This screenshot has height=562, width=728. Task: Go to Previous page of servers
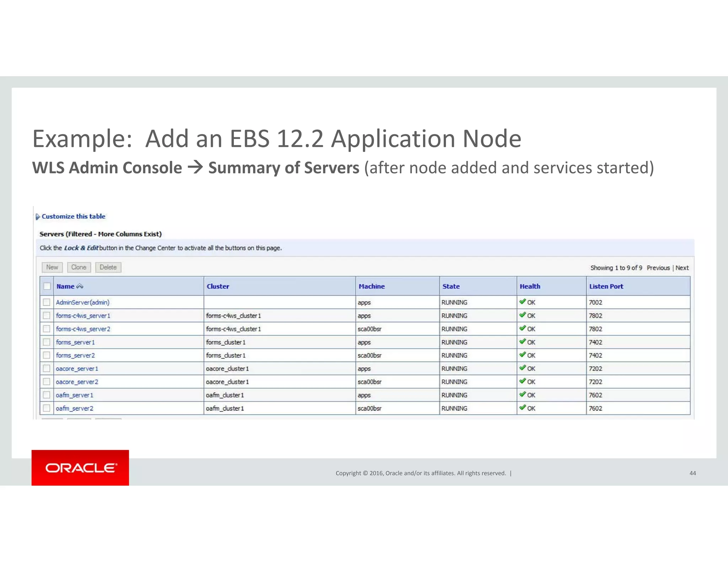pyautogui.click(x=658, y=268)
